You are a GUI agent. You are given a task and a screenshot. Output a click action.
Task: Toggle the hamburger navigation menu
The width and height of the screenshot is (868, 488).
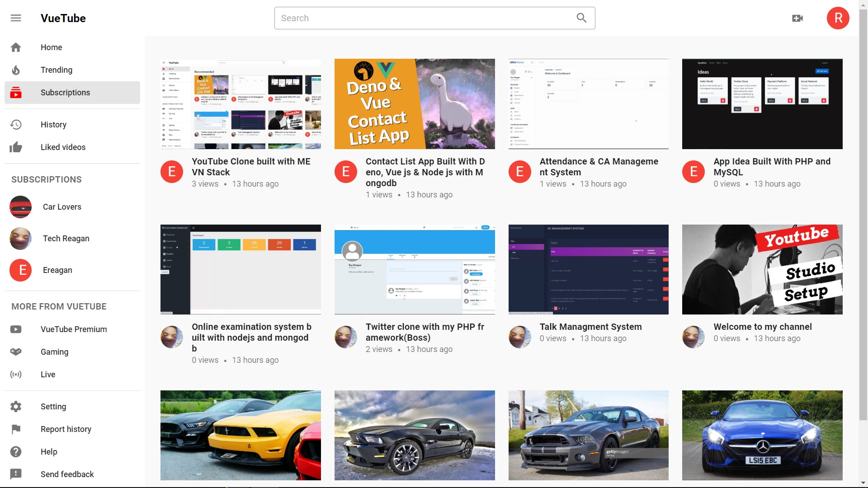[16, 18]
